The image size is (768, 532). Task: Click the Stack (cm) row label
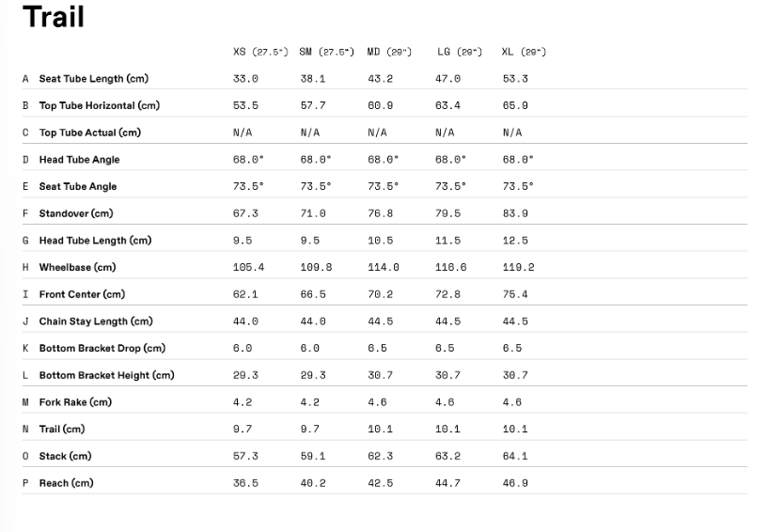pyautogui.click(x=65, y=456)
